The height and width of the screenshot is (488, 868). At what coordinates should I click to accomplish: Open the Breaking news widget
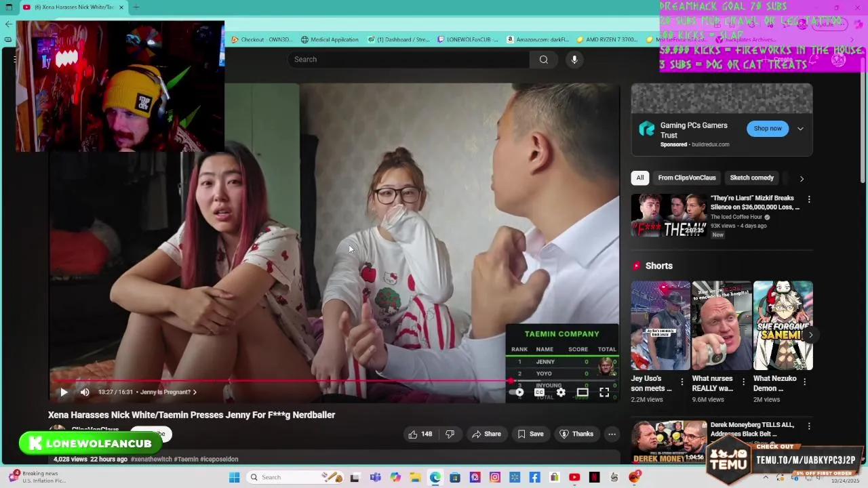tap(37, 477)
